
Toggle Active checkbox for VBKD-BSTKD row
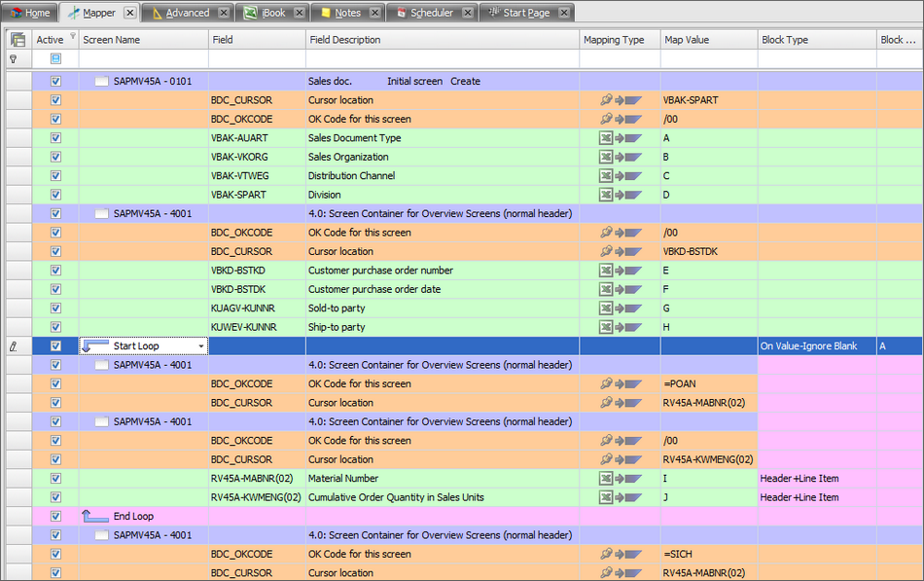pos(55,271)
